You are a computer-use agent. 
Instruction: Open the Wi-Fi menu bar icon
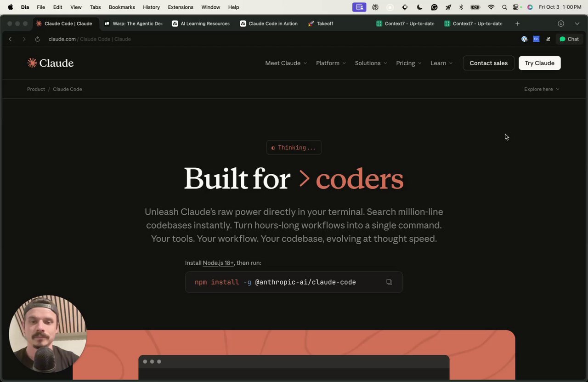pyautogui.click(x=491, y=7)
